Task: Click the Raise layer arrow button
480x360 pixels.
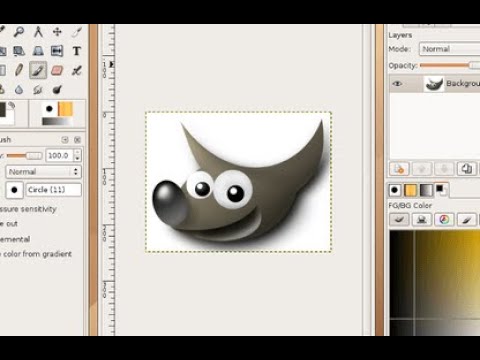Action: click(x=422, y=169)
